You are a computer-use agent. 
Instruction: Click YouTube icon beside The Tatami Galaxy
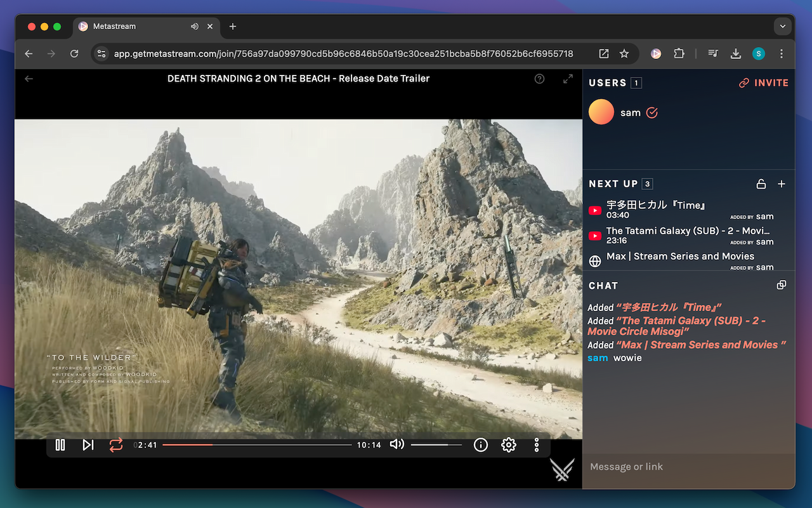(595, 236)
